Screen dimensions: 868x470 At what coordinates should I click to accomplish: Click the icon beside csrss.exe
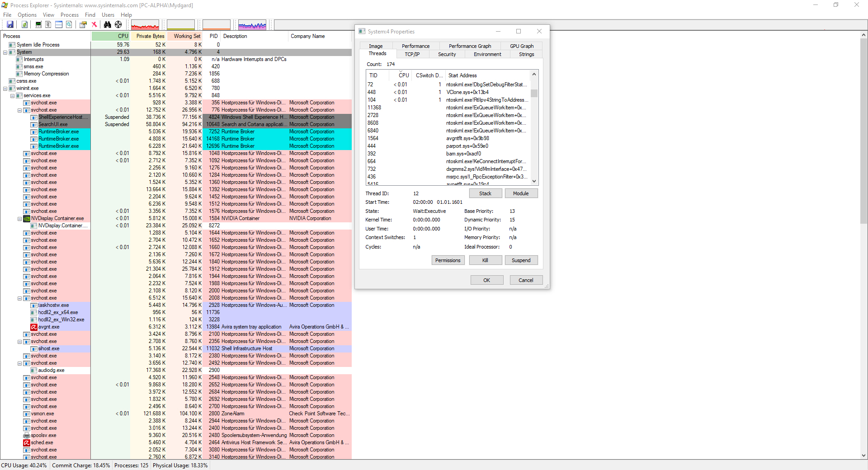(x=12, y=81)
